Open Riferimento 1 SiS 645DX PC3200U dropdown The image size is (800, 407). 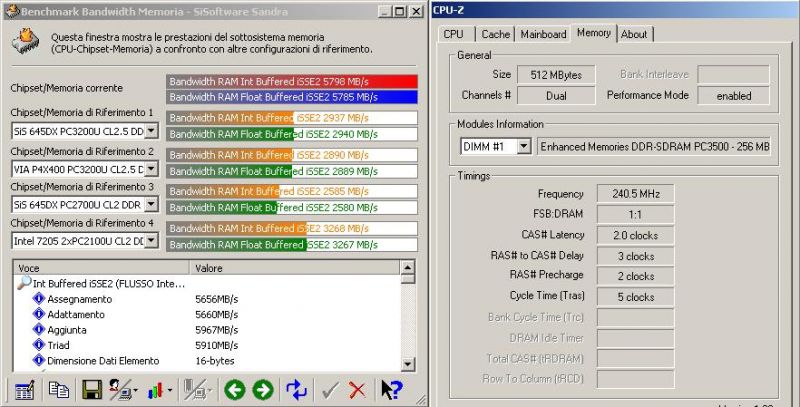151,131
